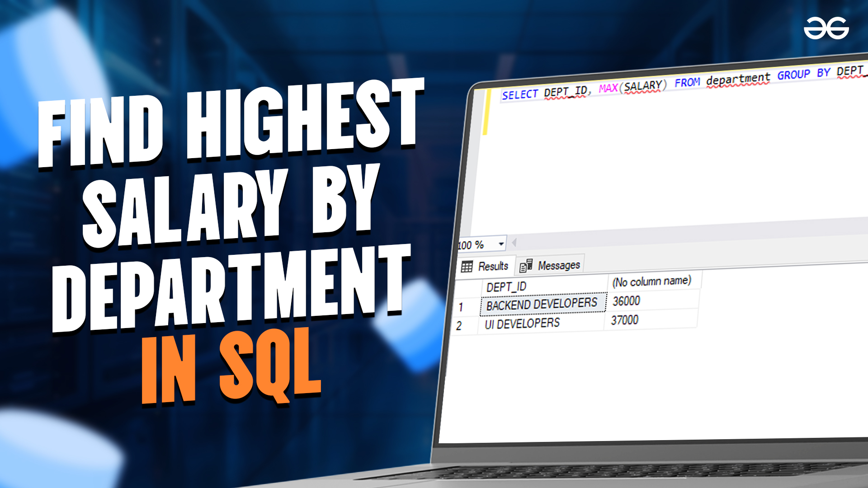
Task: Click the Messages tab document icon
Action: [526, 266]
